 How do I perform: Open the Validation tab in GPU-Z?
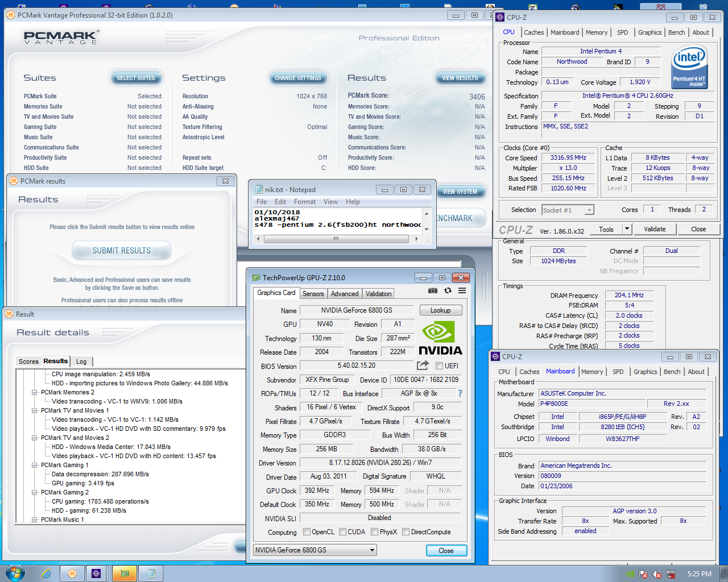point(378,294)
